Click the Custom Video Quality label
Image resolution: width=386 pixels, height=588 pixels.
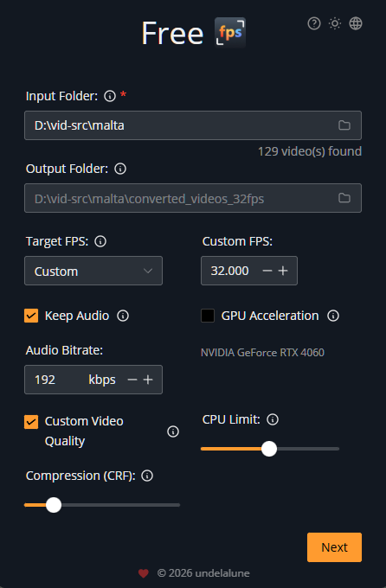point(84,431)
